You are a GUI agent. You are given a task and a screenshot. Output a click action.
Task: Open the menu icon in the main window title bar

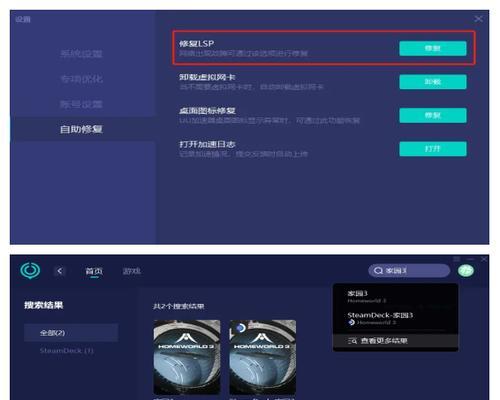(x=456, y=259)
